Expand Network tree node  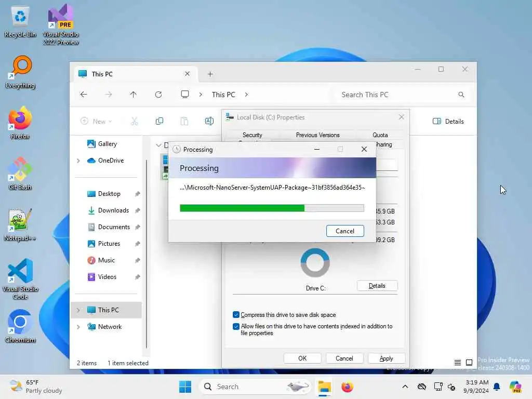tap(78, 327)
